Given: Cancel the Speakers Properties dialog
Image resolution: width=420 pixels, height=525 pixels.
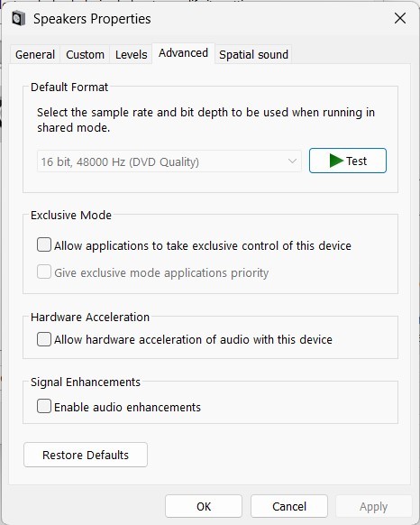Looking at the screenshot, I should [x=289, y=506].
